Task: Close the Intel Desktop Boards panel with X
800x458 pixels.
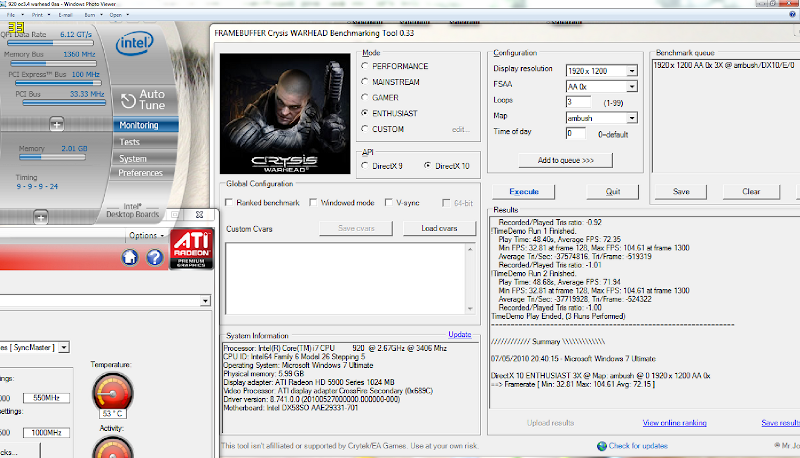Action: [199, 215]
